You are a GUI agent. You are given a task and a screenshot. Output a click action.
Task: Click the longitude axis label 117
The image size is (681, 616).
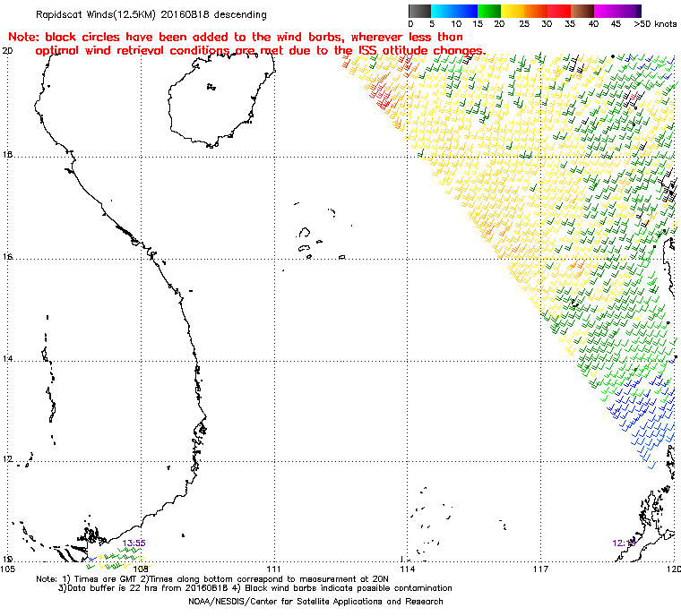point(540,569)
